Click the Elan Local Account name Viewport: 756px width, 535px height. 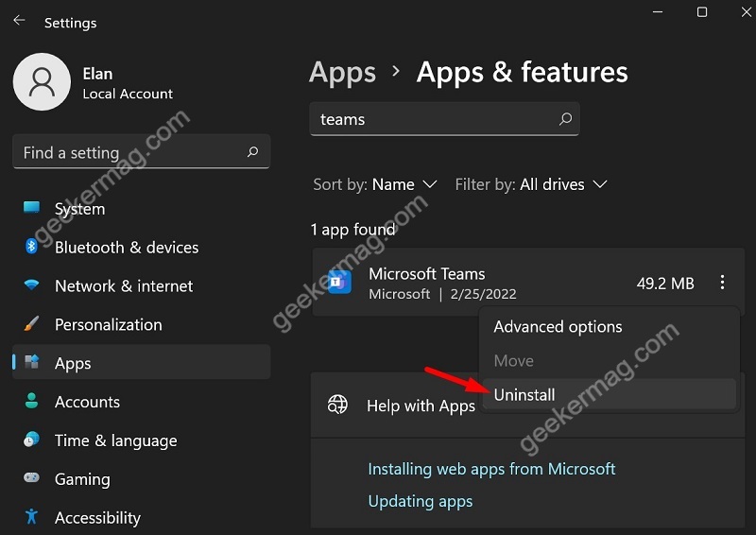point(128,83)
